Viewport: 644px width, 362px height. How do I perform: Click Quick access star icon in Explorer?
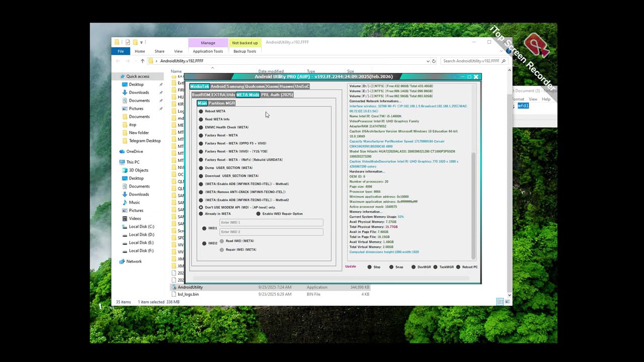point(122,76)
